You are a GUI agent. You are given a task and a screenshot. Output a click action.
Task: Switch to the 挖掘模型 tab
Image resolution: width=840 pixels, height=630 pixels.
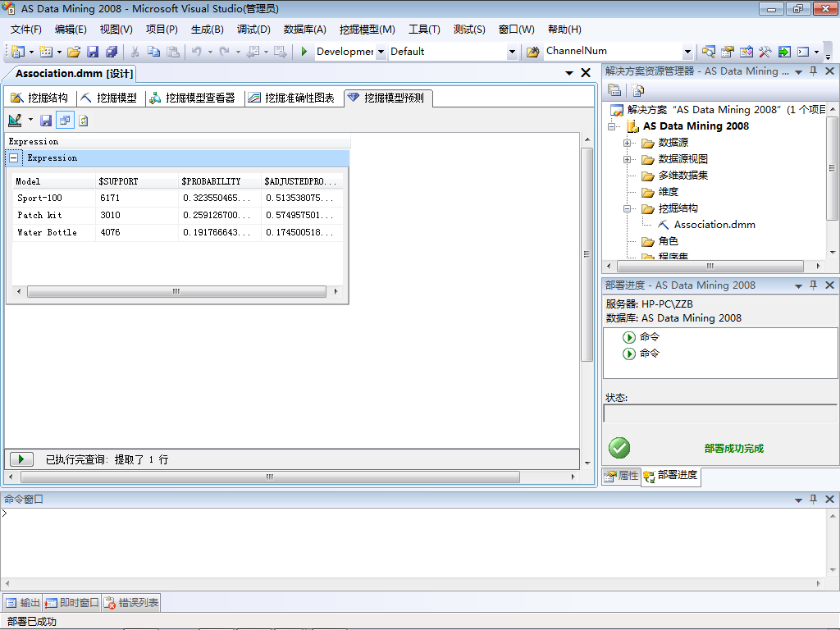(109, 98)
